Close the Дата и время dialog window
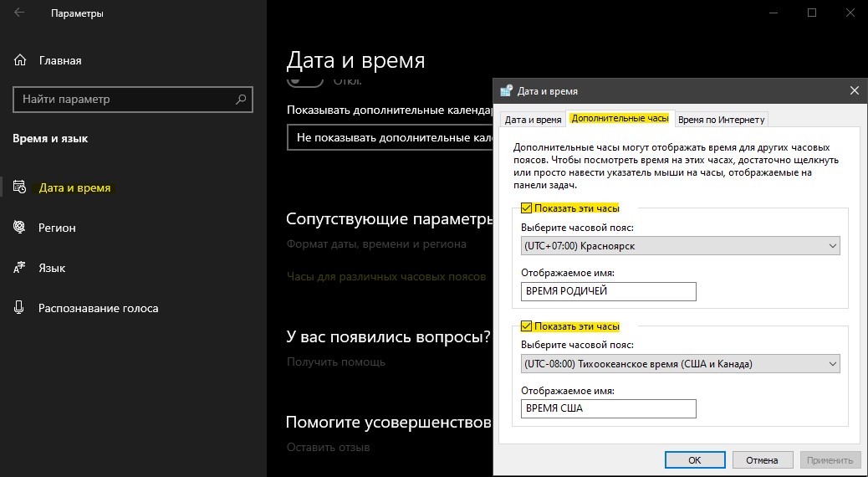 click(854, 91)
